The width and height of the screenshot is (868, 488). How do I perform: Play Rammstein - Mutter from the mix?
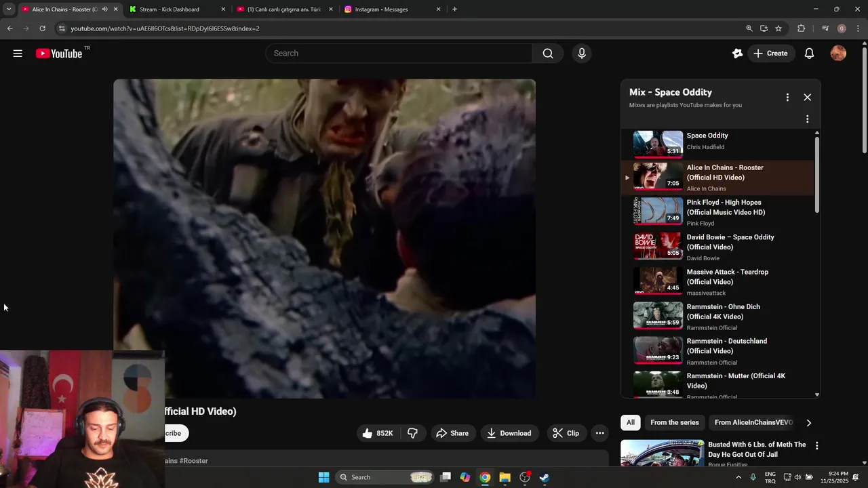(x=719, y=384)
